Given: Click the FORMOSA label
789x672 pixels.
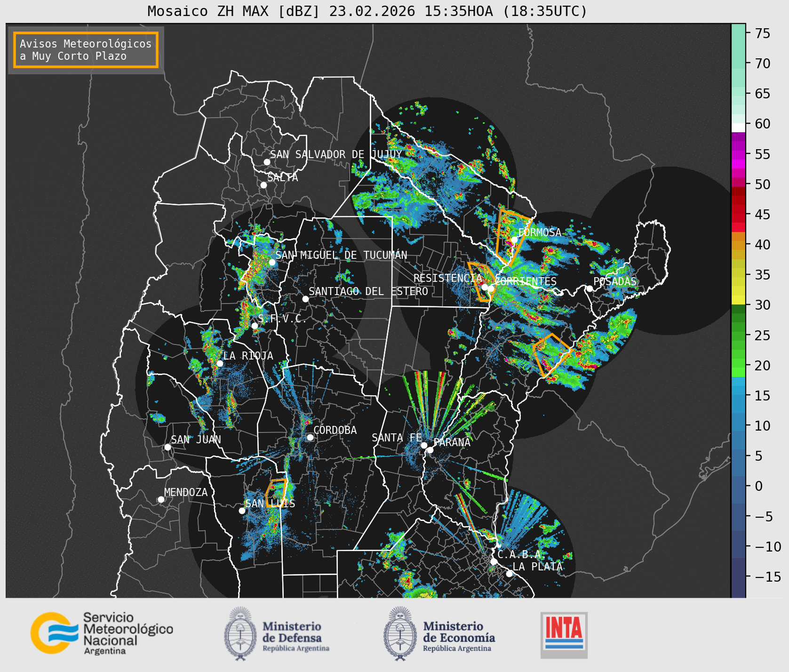Looking at the screenshot, I should [540, 232].
